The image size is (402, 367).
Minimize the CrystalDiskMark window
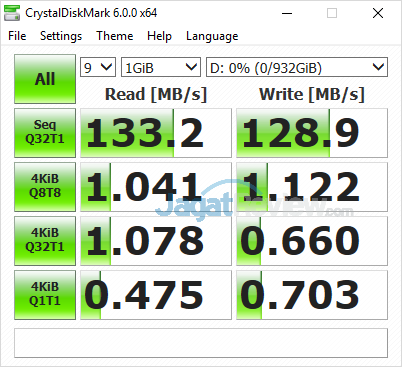[x=287, y=13]
